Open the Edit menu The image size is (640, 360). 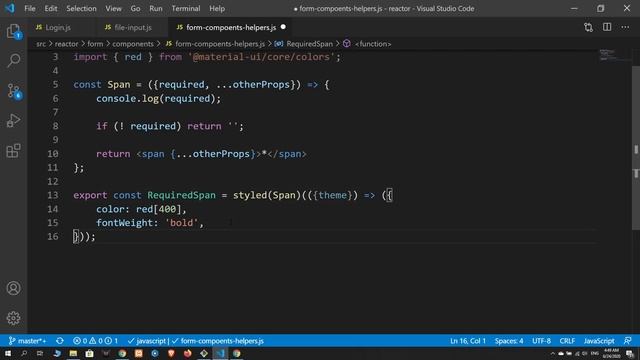51,8
